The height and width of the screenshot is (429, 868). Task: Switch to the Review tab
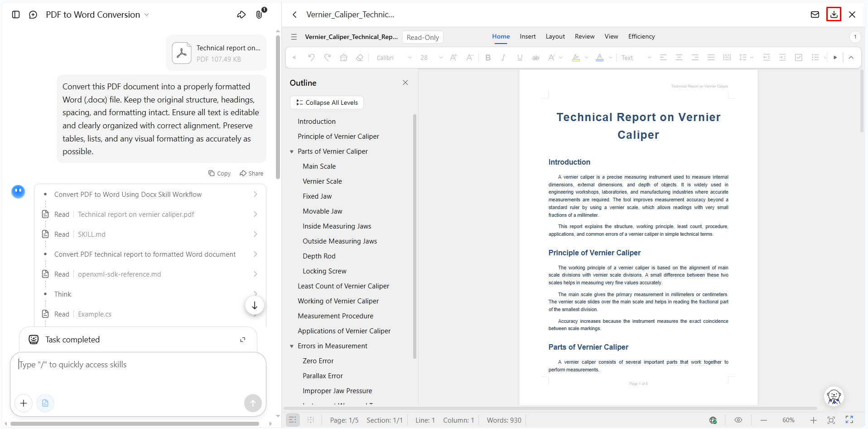coord(585,37)
